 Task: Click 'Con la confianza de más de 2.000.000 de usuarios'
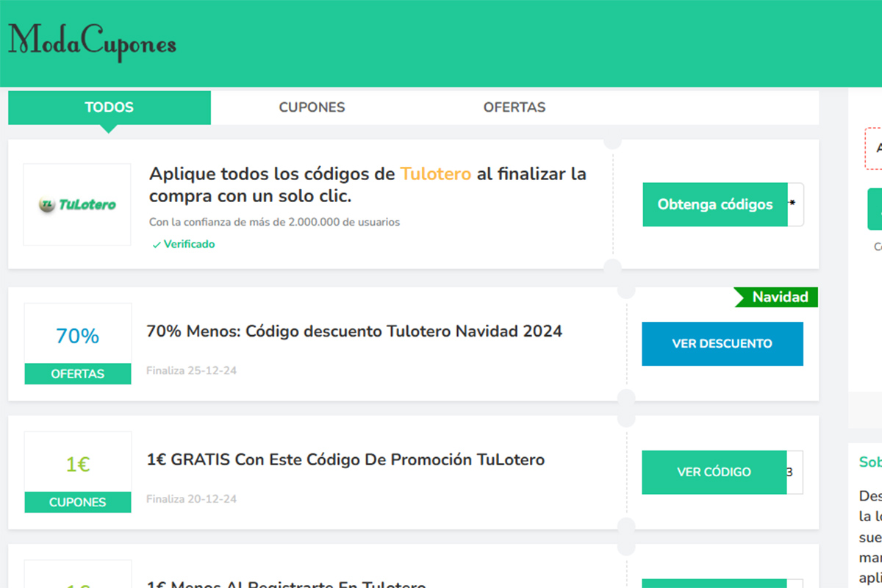pos(275,222)
